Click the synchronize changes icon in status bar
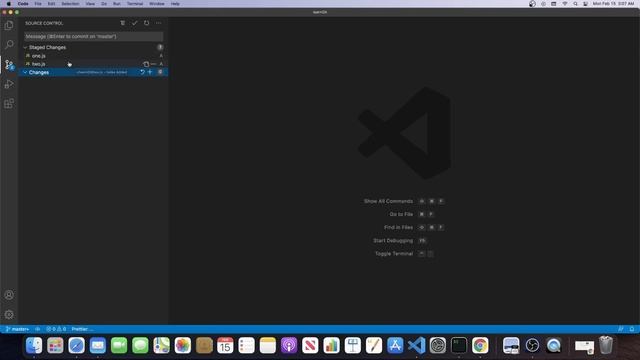 pyautogui.click(x=38, y=329)
